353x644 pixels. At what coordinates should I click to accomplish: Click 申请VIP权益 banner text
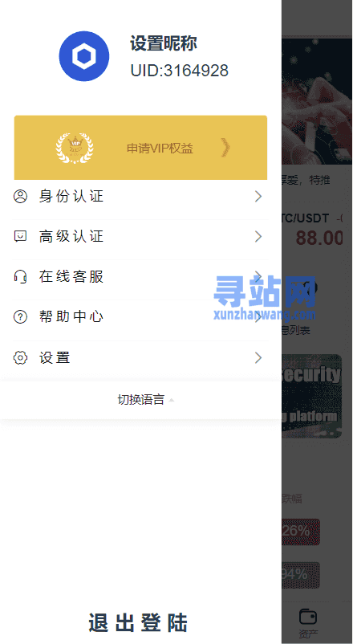pyautogui.click(x=160, y=149)
